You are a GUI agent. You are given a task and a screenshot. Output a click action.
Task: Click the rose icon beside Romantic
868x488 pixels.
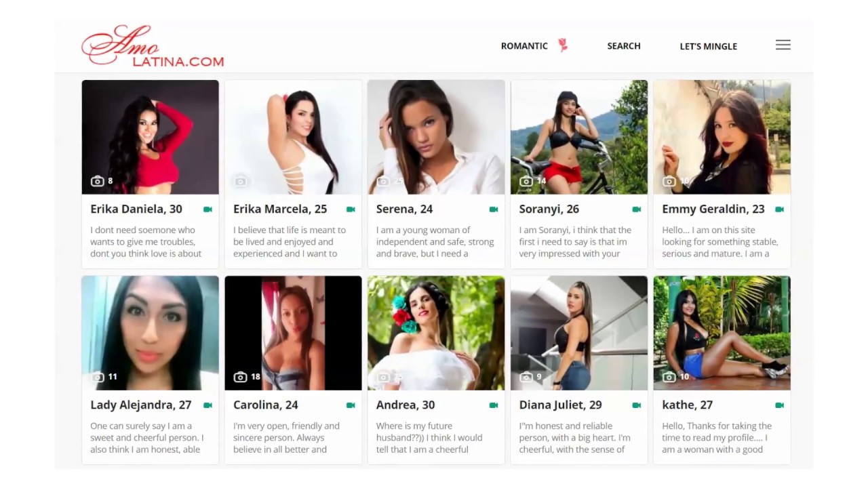[562, 45]
